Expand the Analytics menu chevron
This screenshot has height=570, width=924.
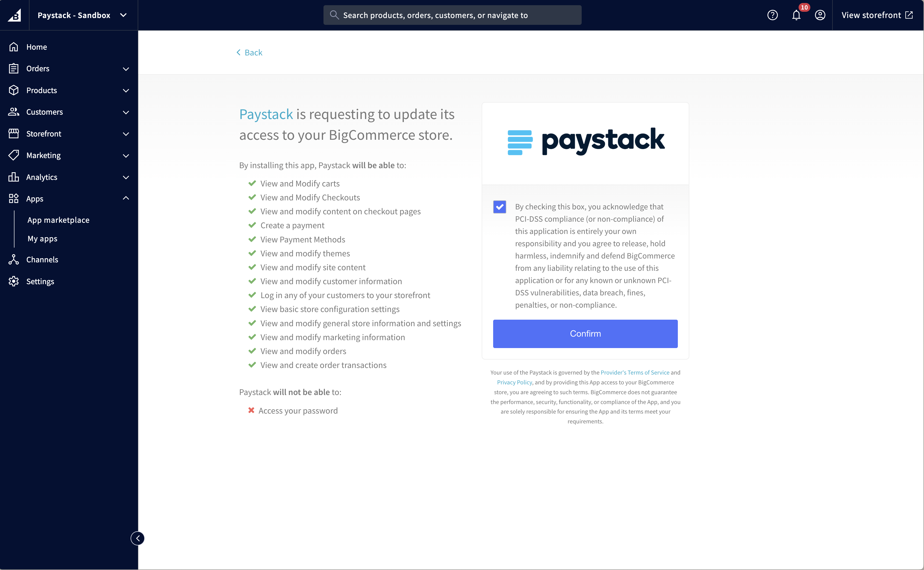(126, 177)
